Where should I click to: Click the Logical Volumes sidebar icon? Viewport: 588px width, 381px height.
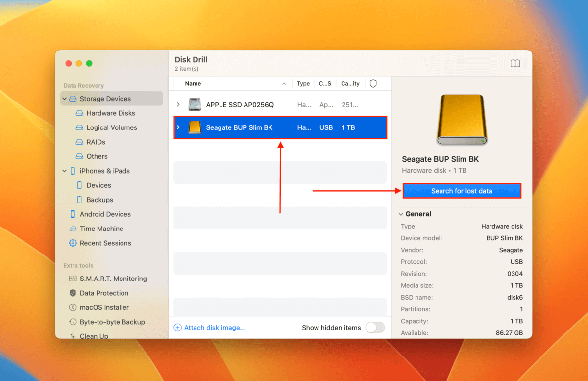tap(80, 127)
